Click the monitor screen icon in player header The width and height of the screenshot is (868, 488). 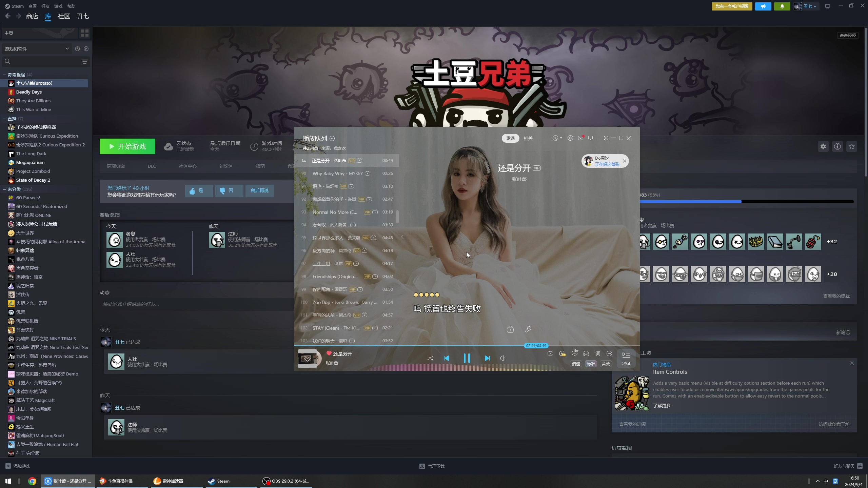590,138
